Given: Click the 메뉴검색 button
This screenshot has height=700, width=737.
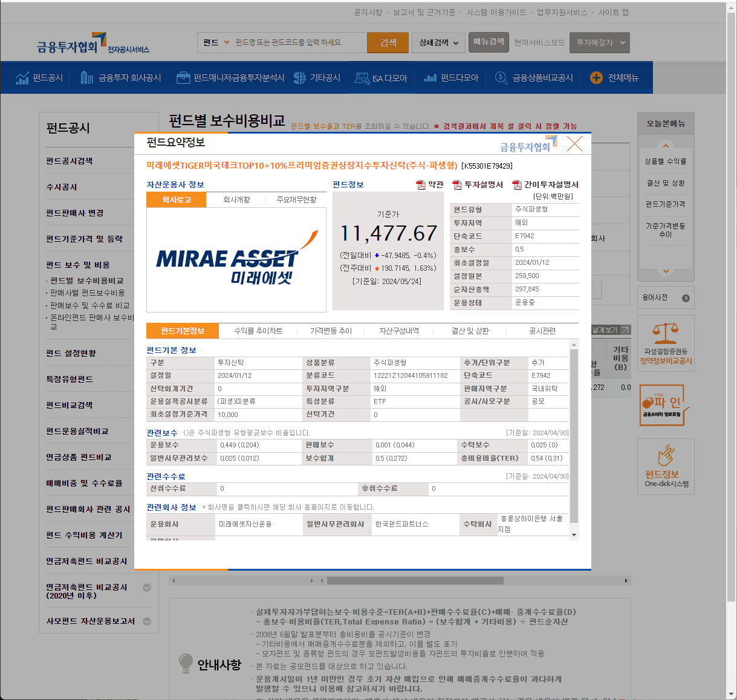Looking at the screenshot, I should (489, 42).
